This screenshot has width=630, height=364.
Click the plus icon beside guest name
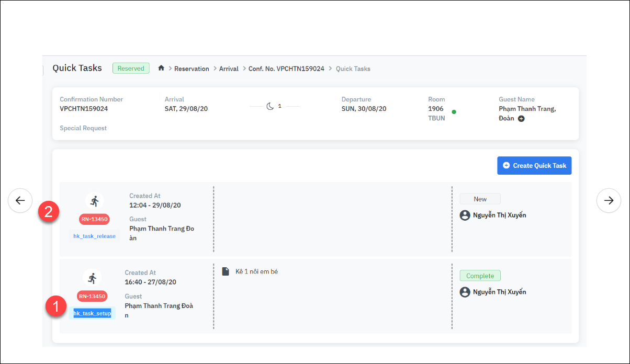point(521,119)
